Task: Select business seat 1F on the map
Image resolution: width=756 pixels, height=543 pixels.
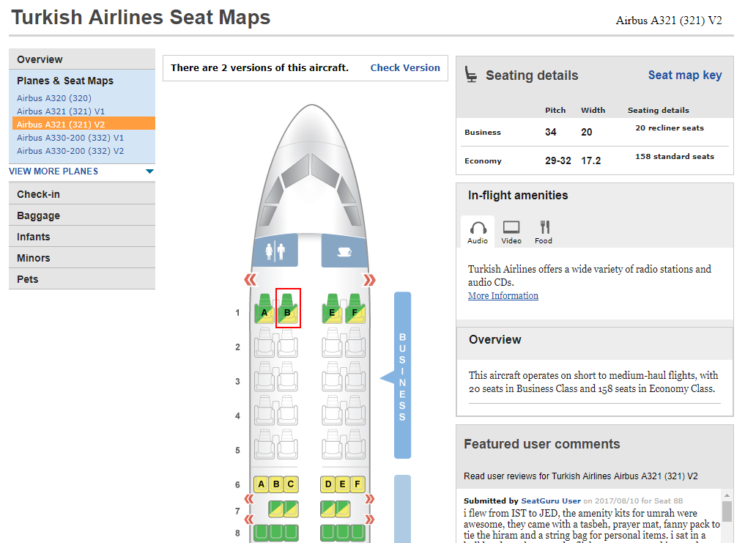Action: (355, 309)
